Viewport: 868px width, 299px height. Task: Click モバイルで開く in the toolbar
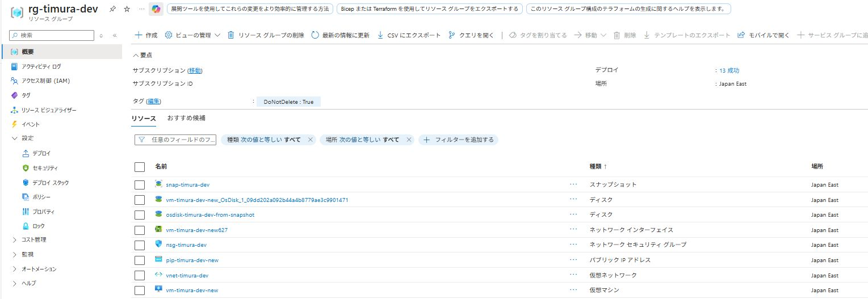[763, 35]
